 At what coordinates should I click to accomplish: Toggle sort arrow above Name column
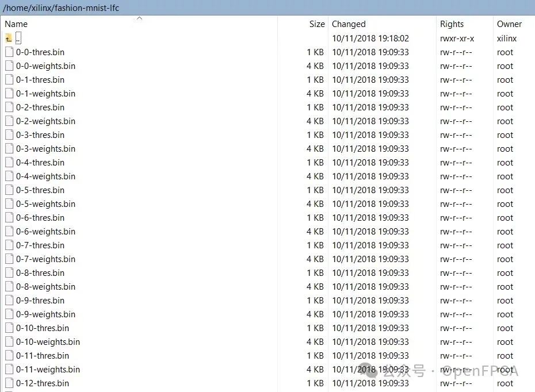pos(139,18)
